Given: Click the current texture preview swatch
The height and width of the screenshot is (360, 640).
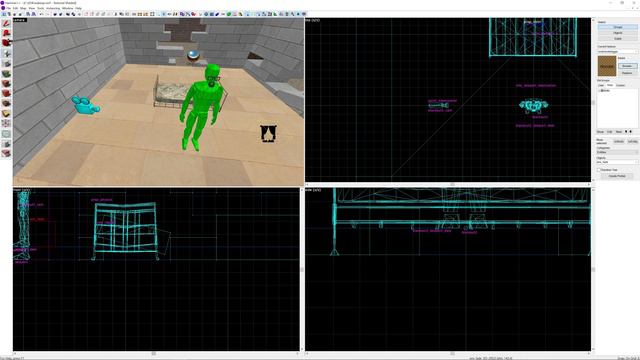Looking at the screenshot, I should pos(607,66).
